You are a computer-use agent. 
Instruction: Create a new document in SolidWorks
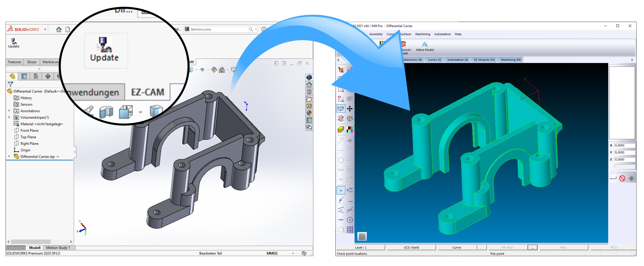coord(68,29)
